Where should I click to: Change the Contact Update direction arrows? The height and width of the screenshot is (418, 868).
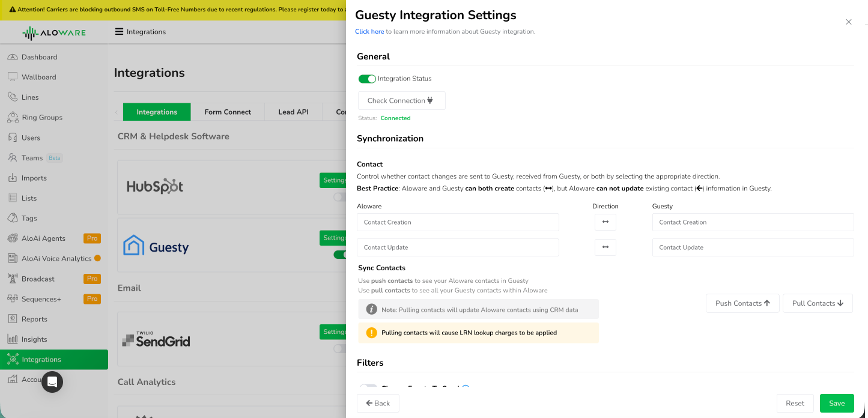click(605, 247)
